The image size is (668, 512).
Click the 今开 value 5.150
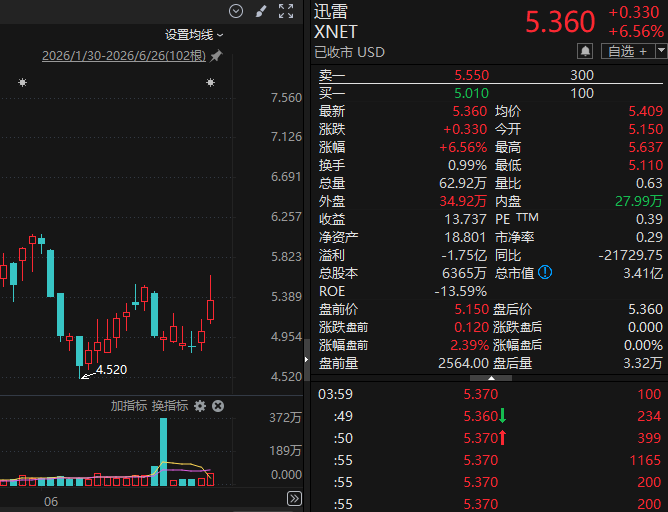[645, 129]
